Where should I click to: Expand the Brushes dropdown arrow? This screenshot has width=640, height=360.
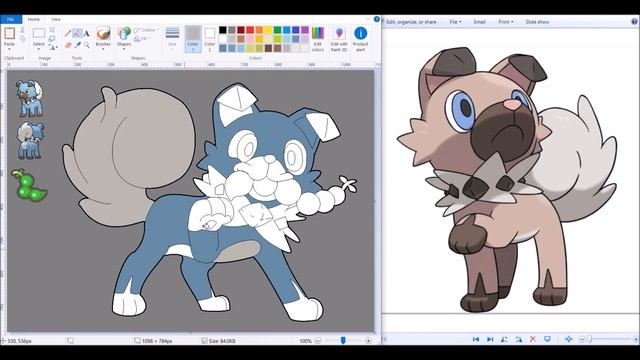pos(103,49)
